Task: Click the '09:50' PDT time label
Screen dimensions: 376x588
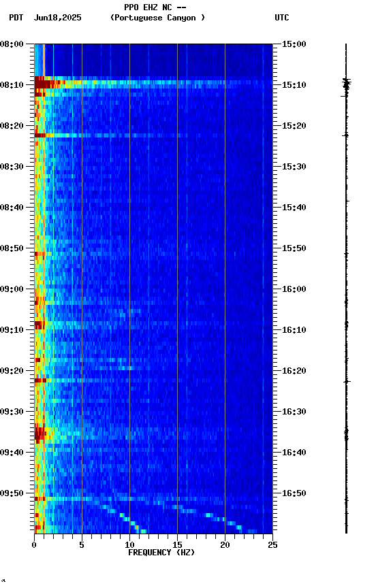Action: [12, 493]
